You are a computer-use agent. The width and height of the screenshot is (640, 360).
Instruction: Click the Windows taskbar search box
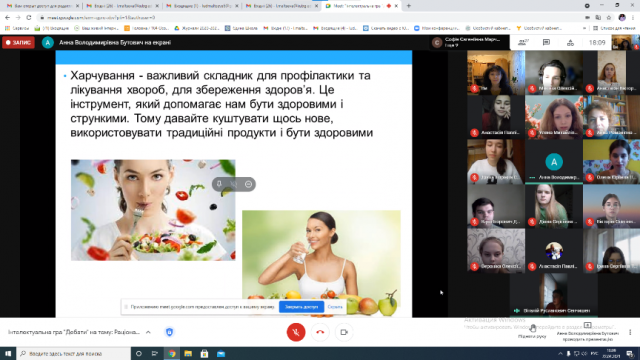click(73, 353)
